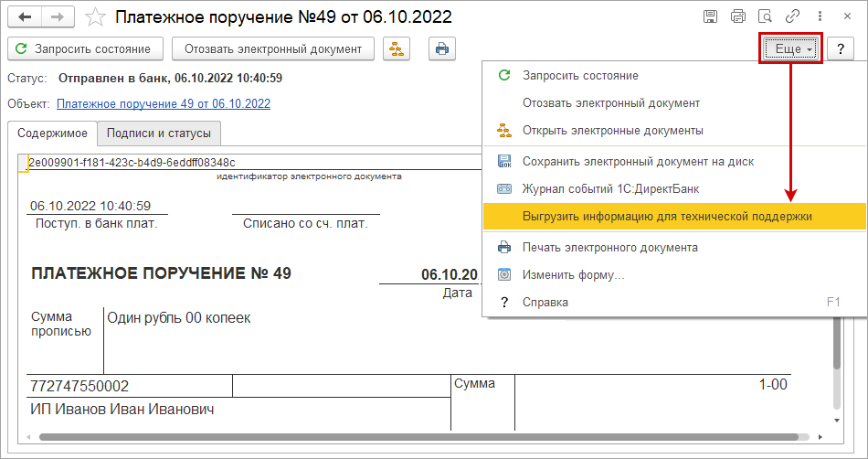
Task: Open the Платежное поручение 49 link
Action: pyautogui.click(x=164, y=104)
